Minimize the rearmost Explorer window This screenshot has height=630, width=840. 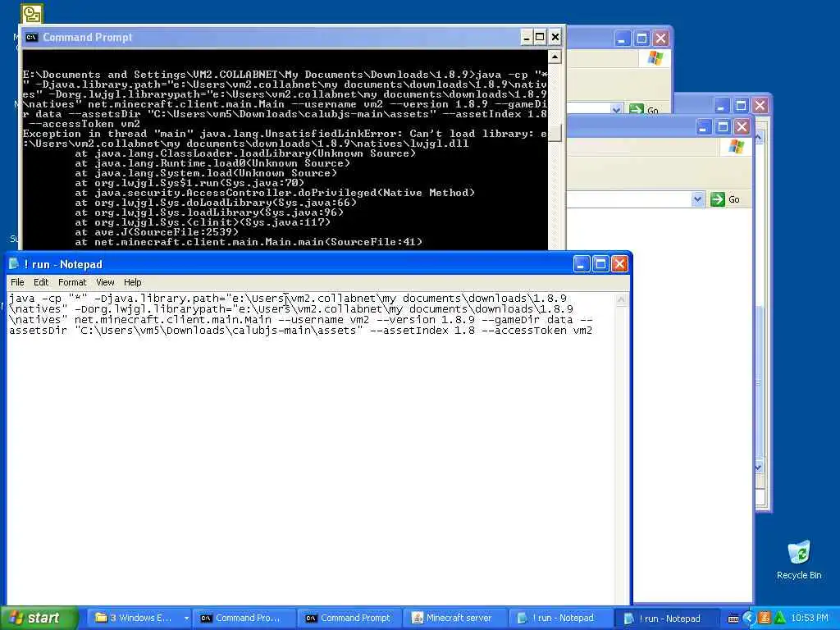coord(623,39)
